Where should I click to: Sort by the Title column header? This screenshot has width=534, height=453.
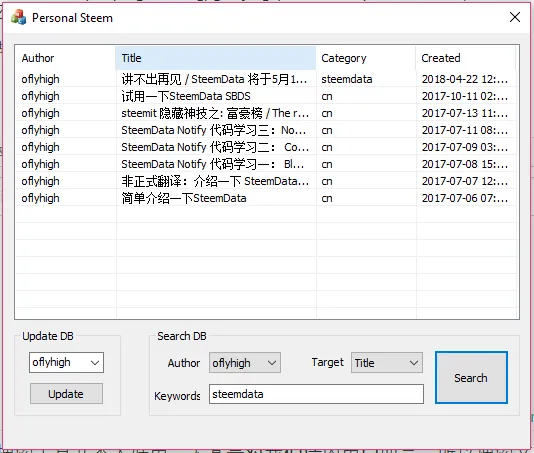click(216, 58)
